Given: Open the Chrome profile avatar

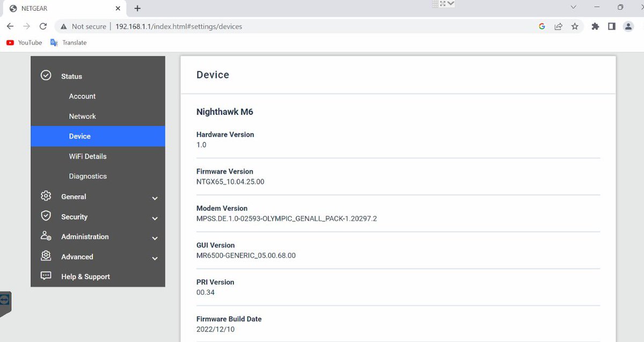Looking at the screenshot, I should (628, 26).
